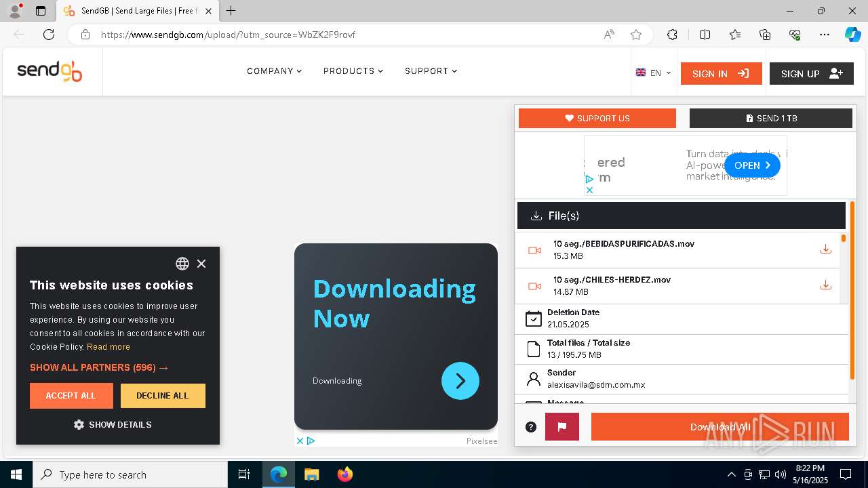Click the deletion date 21.05.2025
Viewport: 868px width, 488px height.
[568, 325]
